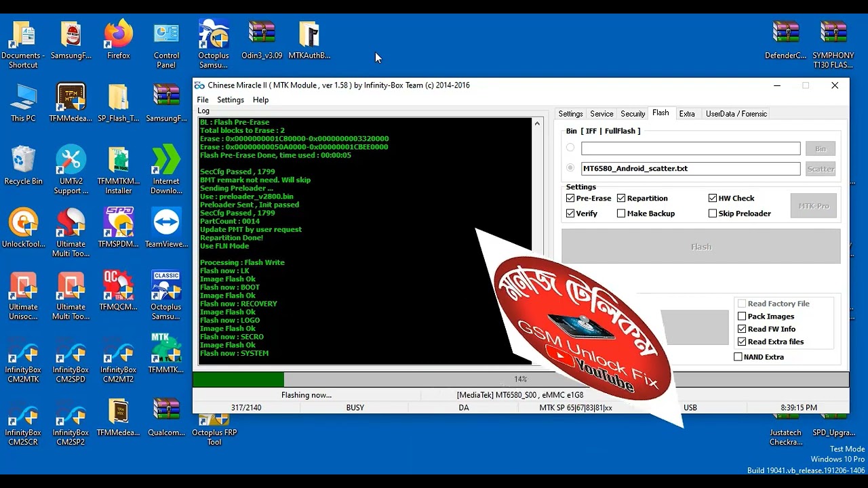Image resolution: width=868 pixels, height=488 pixels.
Task: Open the Recycle Bin desktop icon
Action: pos(23,166)
